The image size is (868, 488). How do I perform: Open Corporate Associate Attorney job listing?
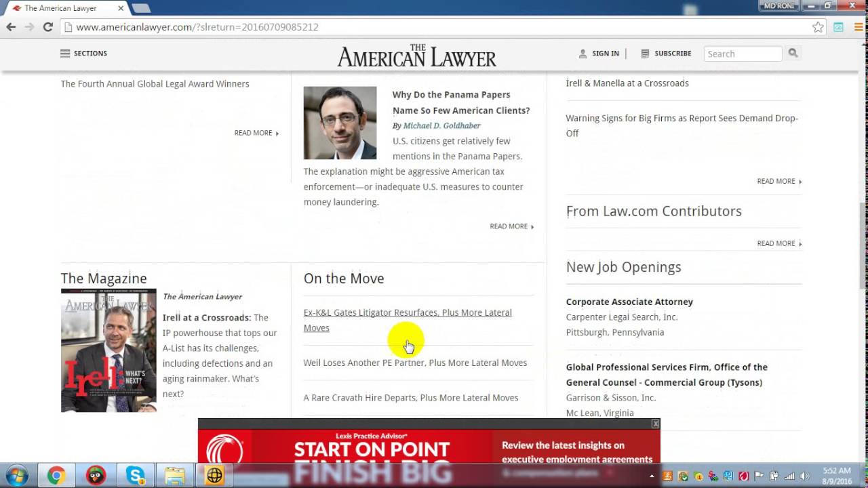tap(629, 302)
